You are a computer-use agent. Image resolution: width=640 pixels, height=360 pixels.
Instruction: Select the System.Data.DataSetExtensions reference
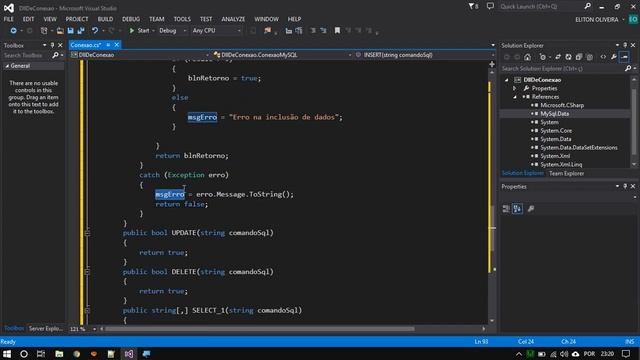coord(578,148)
